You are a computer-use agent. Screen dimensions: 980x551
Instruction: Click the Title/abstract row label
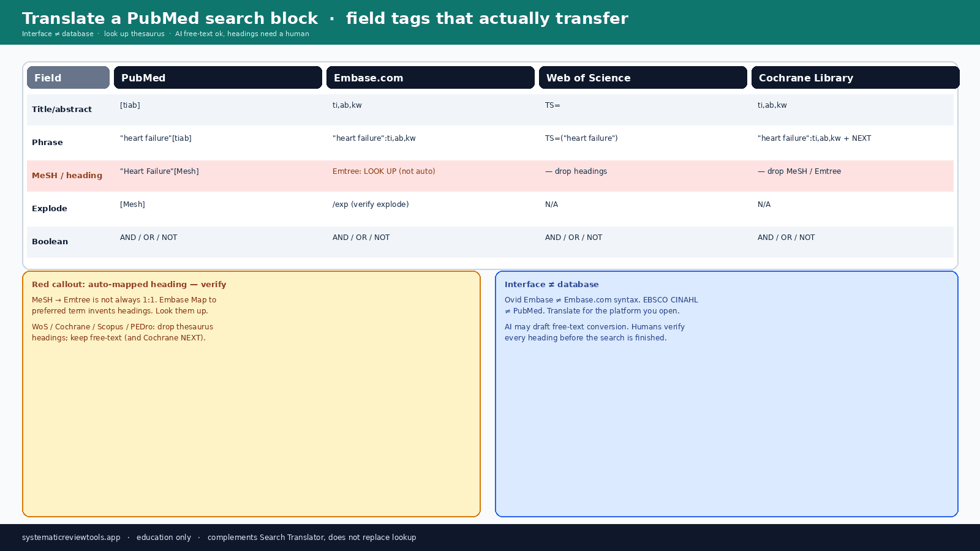pos(62,110)
